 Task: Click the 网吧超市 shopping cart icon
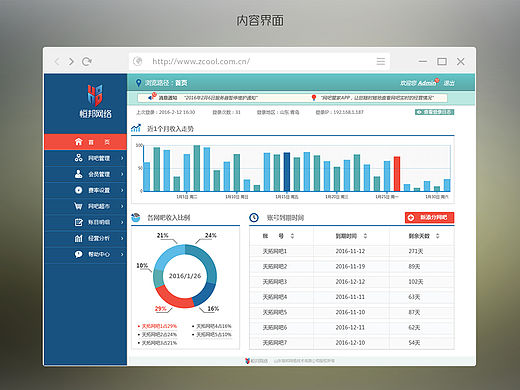point(78,206)
